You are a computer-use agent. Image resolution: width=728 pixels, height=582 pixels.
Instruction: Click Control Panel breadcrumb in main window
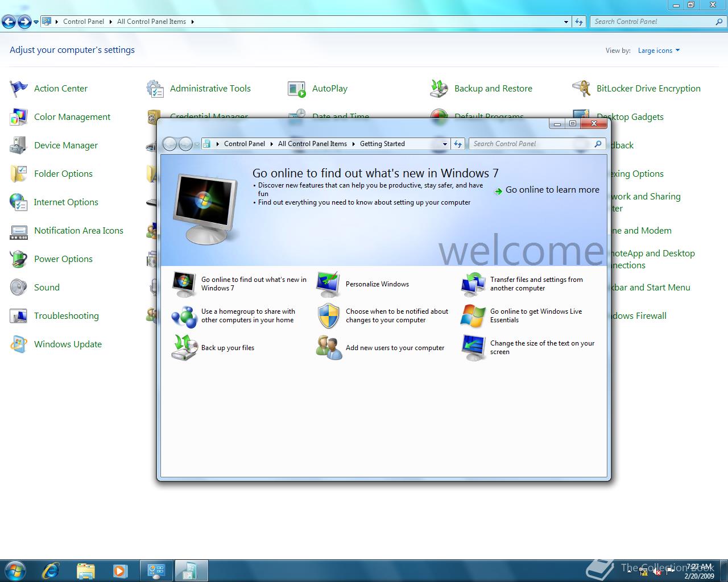[84, 22]
